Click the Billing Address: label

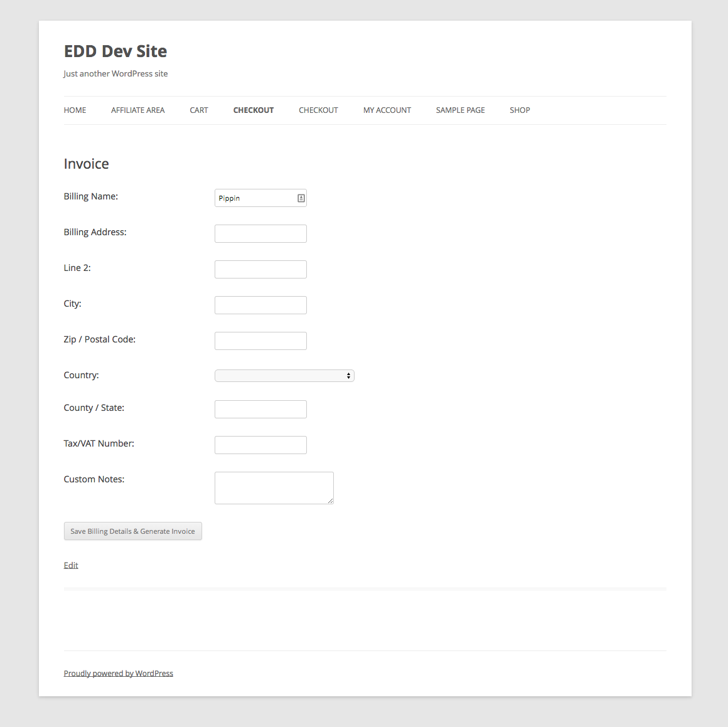click(x=95, y=232)
